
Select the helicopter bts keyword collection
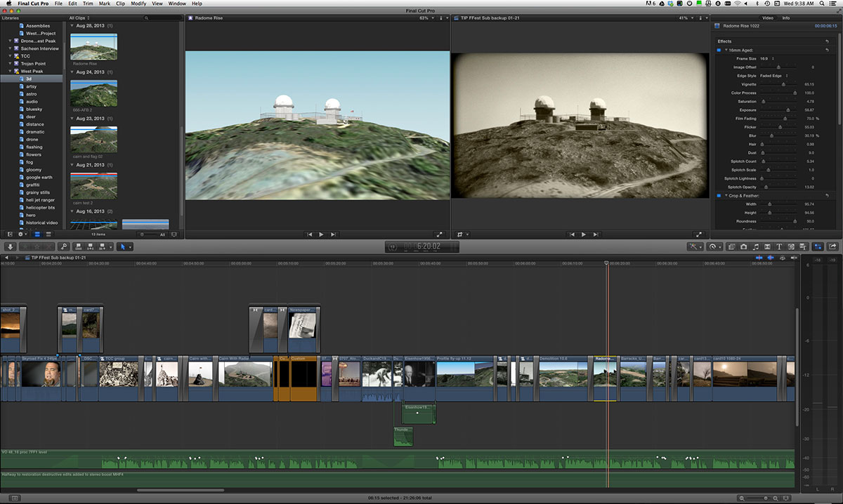click(40, 207)
